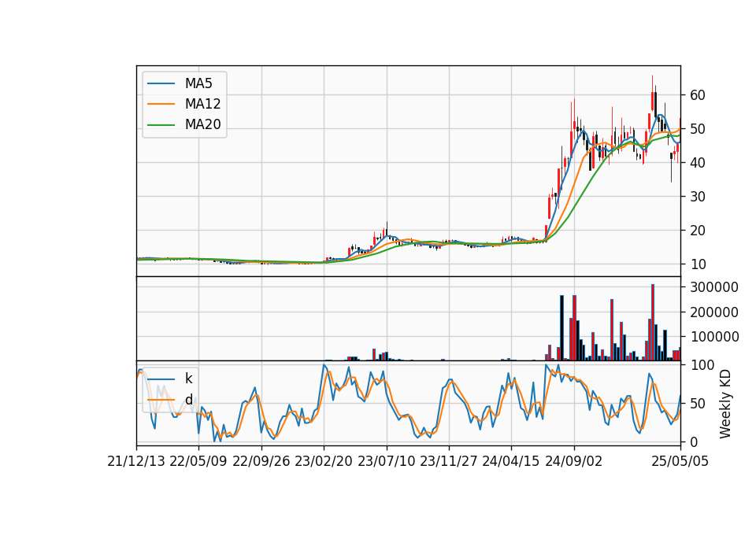This screenshot has width=756, height=543.
Task: Click the price axis label 60
Action: click(698, 95)
